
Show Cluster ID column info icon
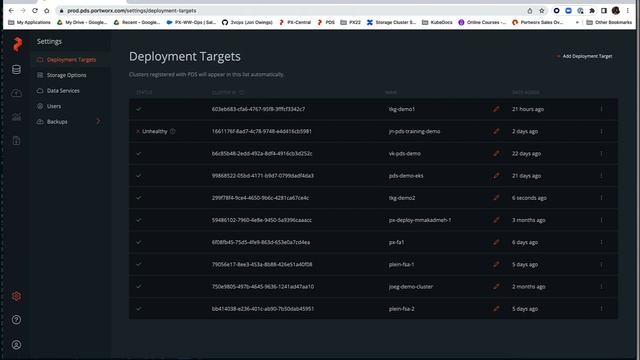coord(242,93)
